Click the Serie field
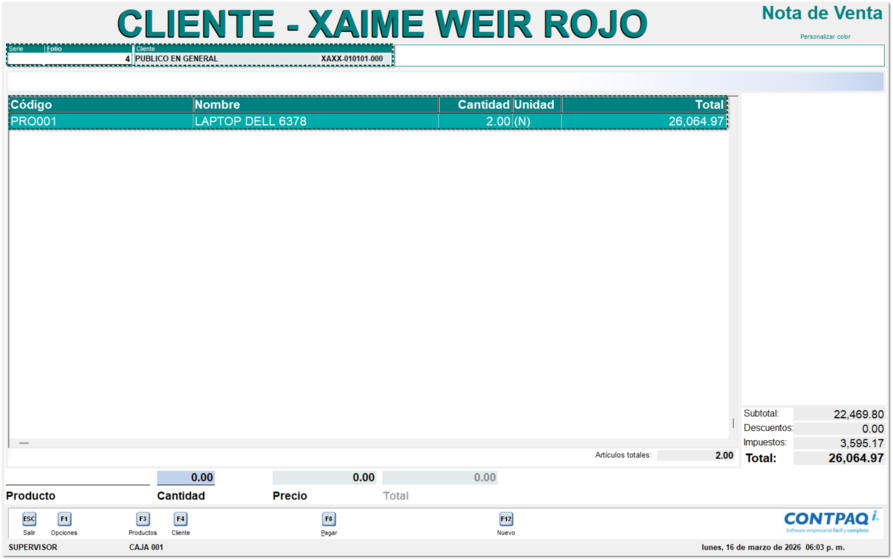The width and height of the screenshot is (893, 560). (x=26, y=59)
